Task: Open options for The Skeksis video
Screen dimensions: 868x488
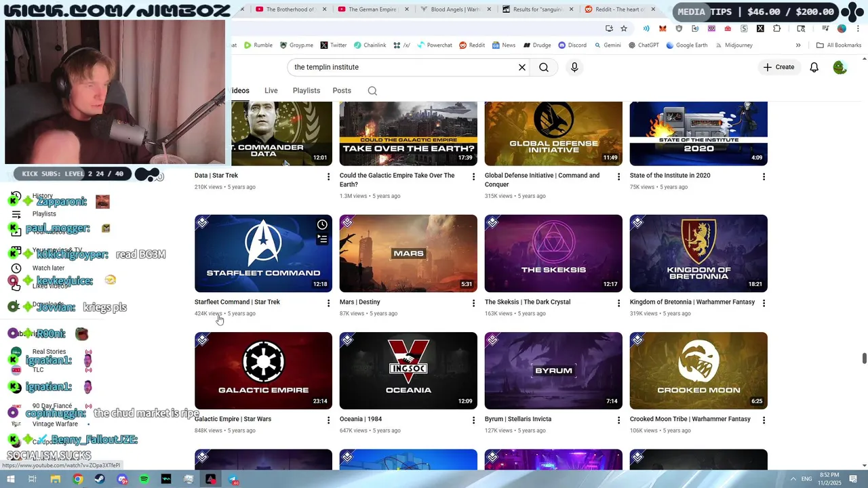Action: [618, 303]
